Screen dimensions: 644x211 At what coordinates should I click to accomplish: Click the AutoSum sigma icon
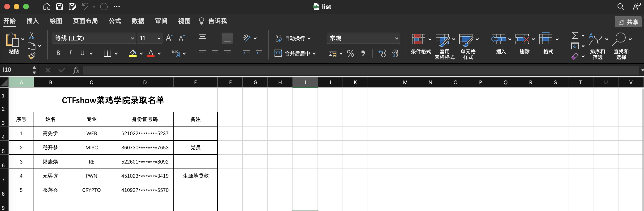click(x=575, y=35)
